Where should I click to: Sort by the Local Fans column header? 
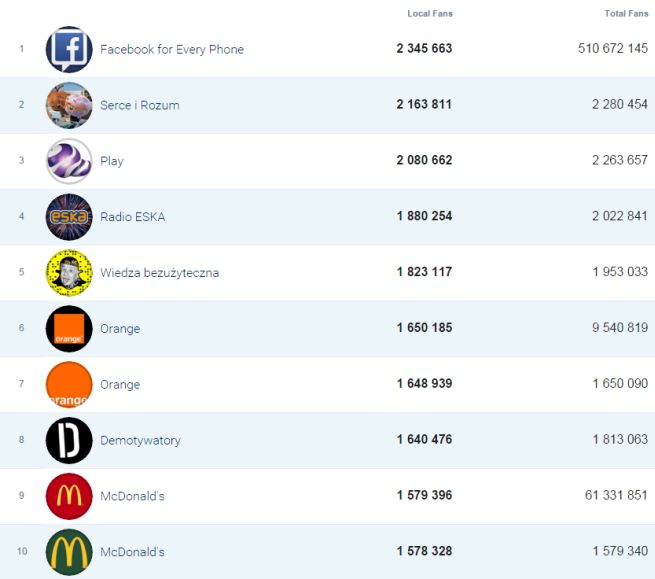[x=430, y=13]
